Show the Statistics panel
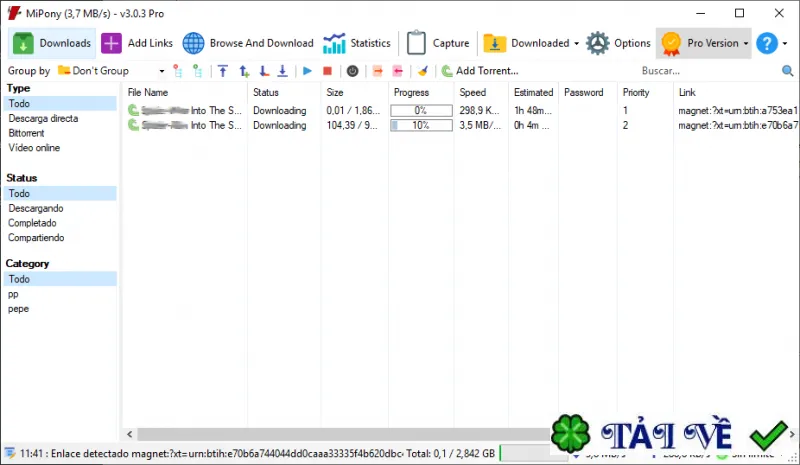The image size is (800, 465). coord(356,43)
